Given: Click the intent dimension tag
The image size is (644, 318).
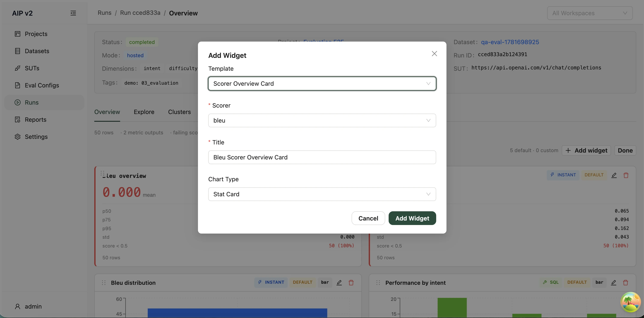Looking at the screenshot, I should (x=152, y=68).
